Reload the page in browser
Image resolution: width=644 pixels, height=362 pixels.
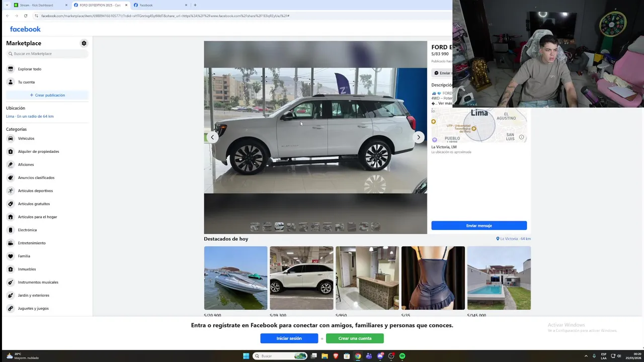pos(26,16)
